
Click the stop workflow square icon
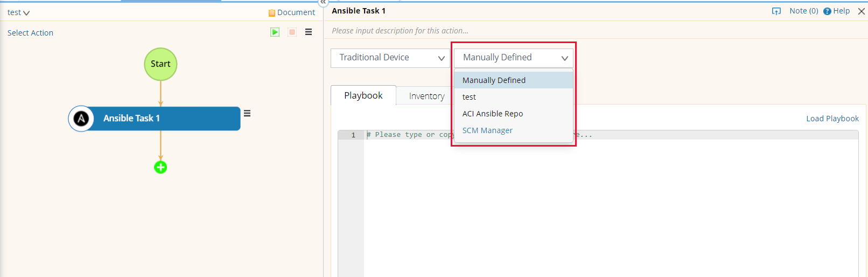[292, 32]
